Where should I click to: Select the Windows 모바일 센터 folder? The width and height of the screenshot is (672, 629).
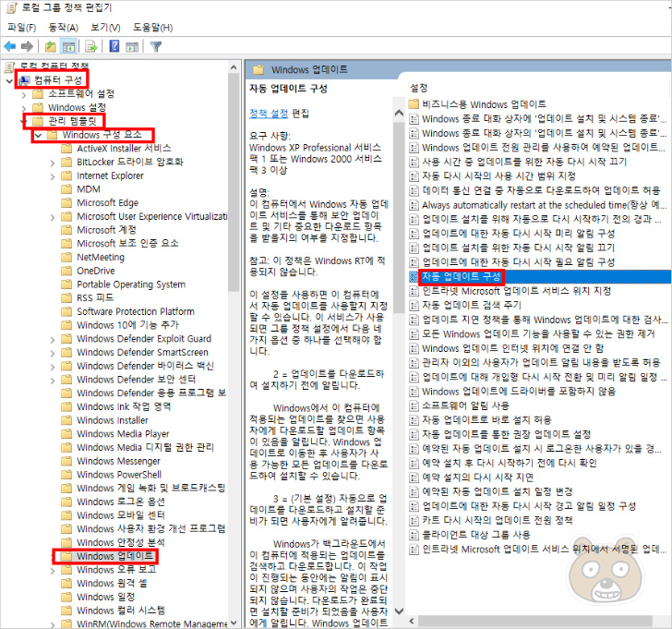click(x=120, y=515)
